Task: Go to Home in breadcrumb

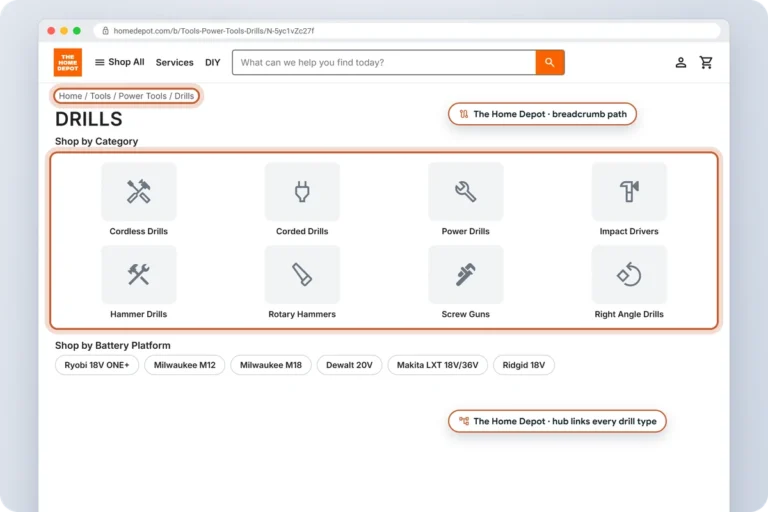Action: coord(71,96)
